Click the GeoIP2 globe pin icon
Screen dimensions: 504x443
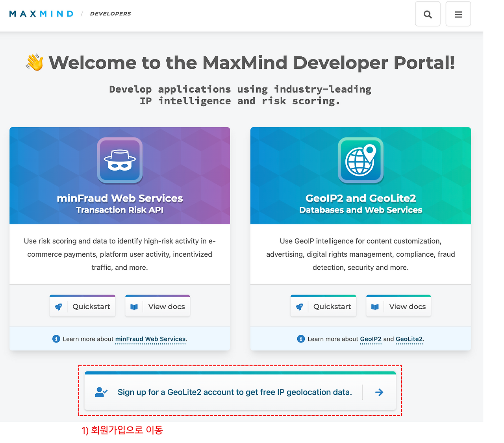pyautogui.click(x=361, y=160)
